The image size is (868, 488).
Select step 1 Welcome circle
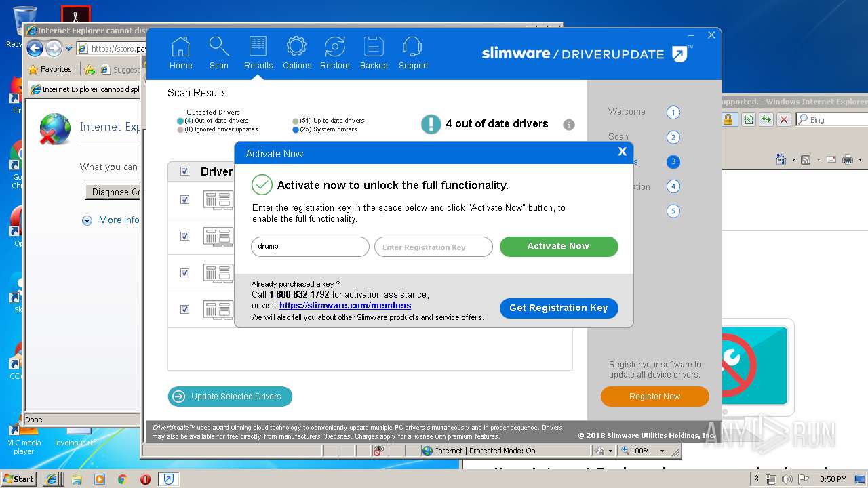[x=673, y=113]
